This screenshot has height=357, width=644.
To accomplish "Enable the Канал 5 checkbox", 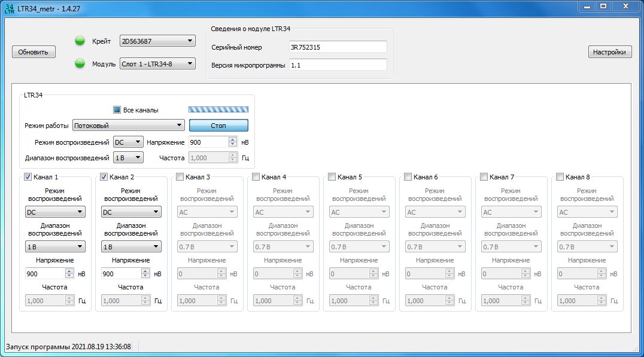I will coord(332,177).
